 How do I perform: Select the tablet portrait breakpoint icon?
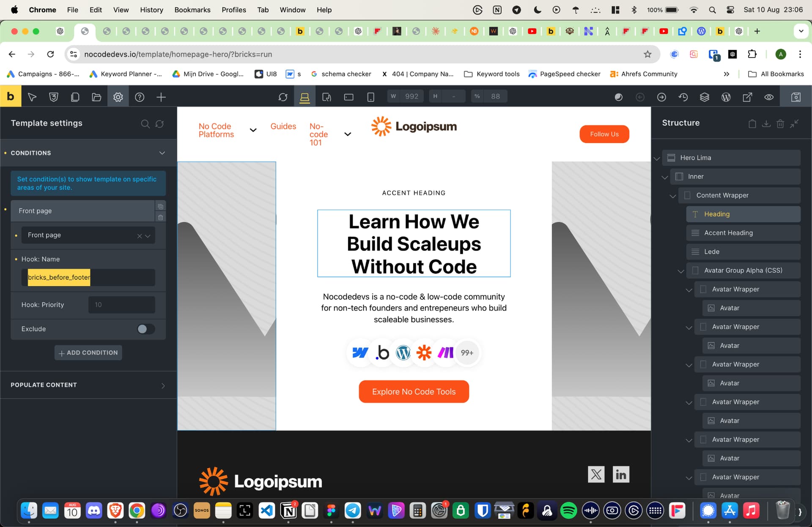point(326,97)
